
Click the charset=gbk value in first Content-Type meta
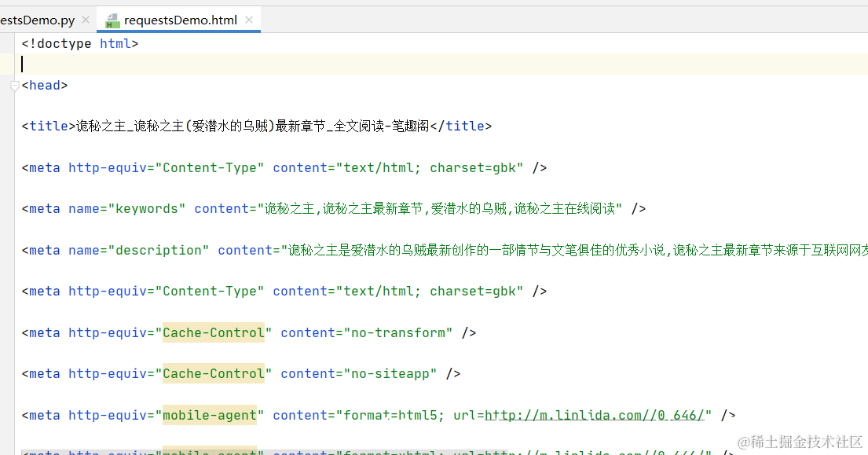coord(473,167)
